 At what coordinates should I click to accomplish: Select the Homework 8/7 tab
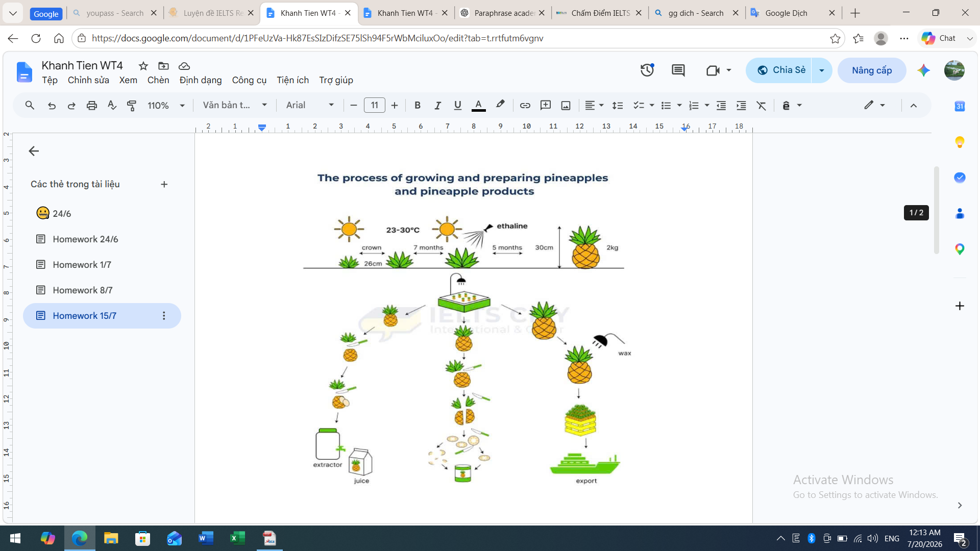pos(102,290)
